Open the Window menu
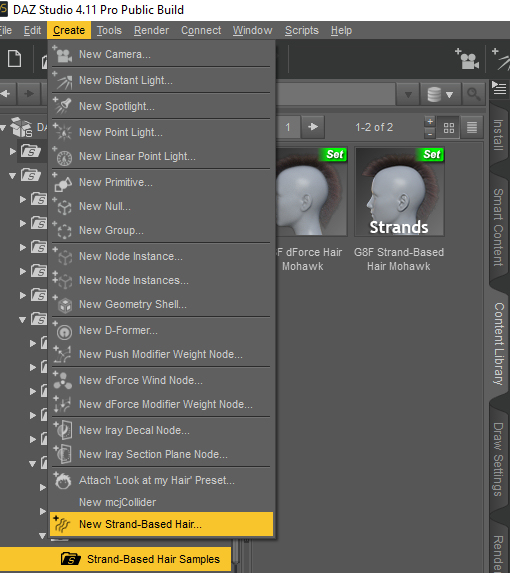 252,30
